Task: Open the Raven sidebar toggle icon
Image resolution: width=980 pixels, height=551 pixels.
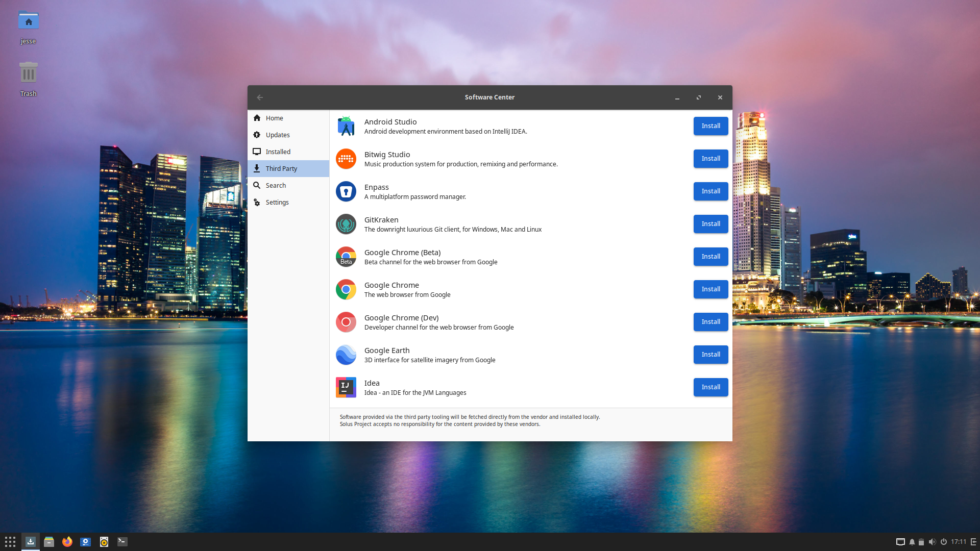Action: (974, 542)
